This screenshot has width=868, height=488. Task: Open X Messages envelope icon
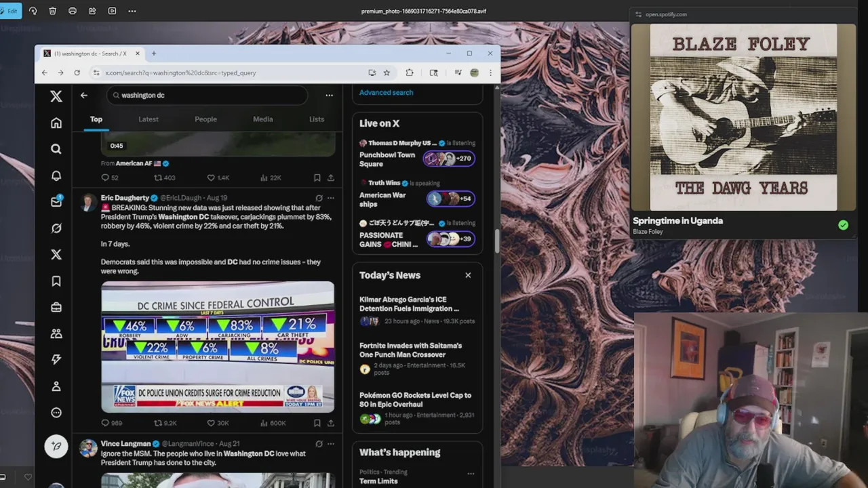(56, 201)
